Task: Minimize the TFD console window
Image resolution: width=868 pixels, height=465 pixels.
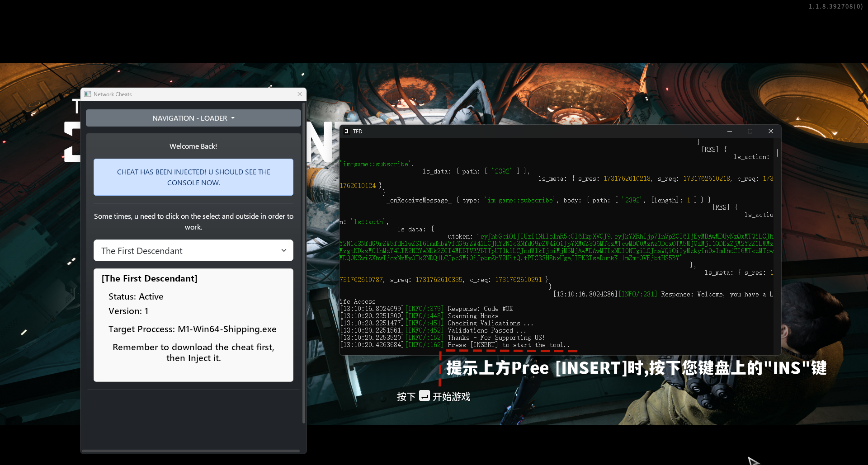Action: tap(729, 131)
